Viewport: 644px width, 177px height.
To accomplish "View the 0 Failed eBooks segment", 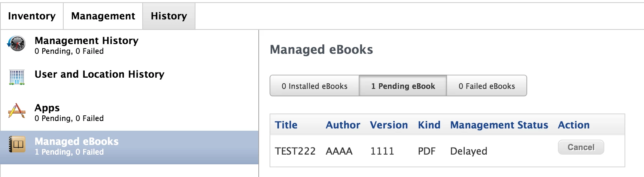I will pyautogui.click(x=487, y=86).
